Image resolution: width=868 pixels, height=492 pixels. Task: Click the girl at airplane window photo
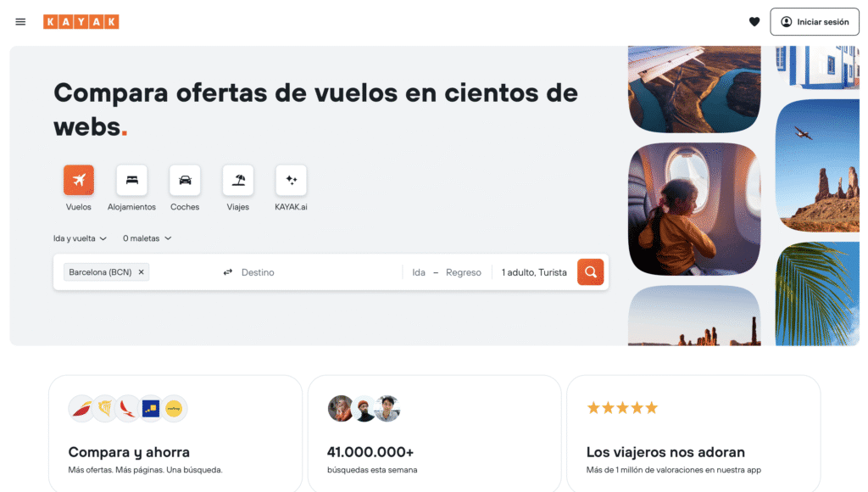click(x=694, y=209)
